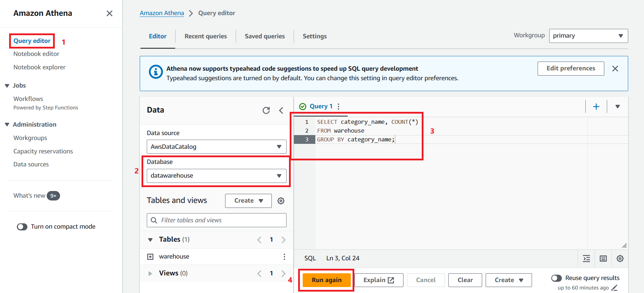Click the Explain button

379,280
